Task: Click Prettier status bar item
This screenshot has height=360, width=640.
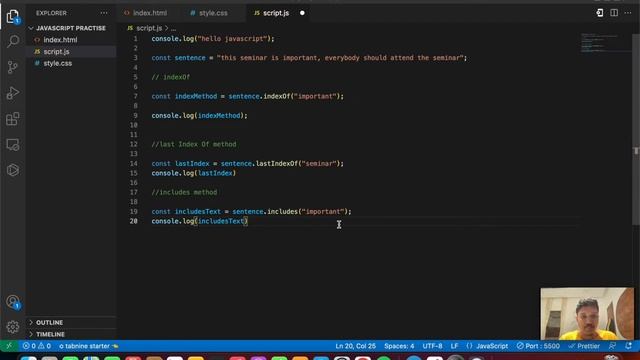Action: click(584, 346)
